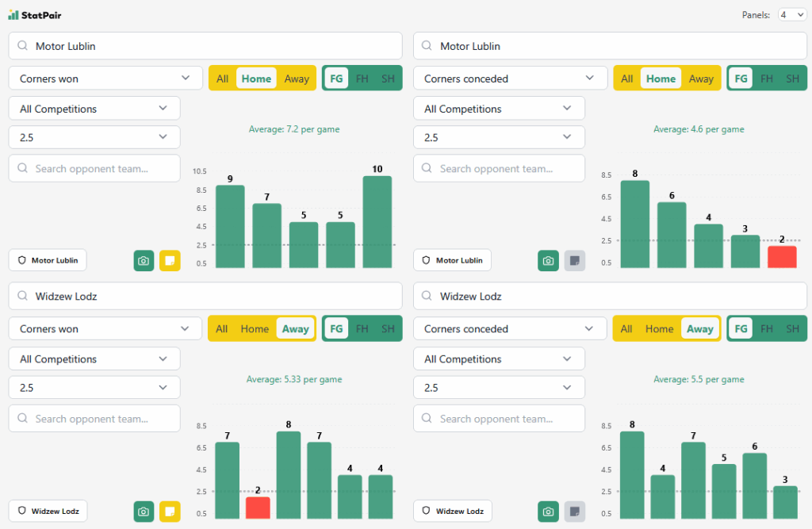Click yellow note icon in Motor Lublin corners won panel
Viewport: 812px width, 529px height.
[x=170, y=261]
